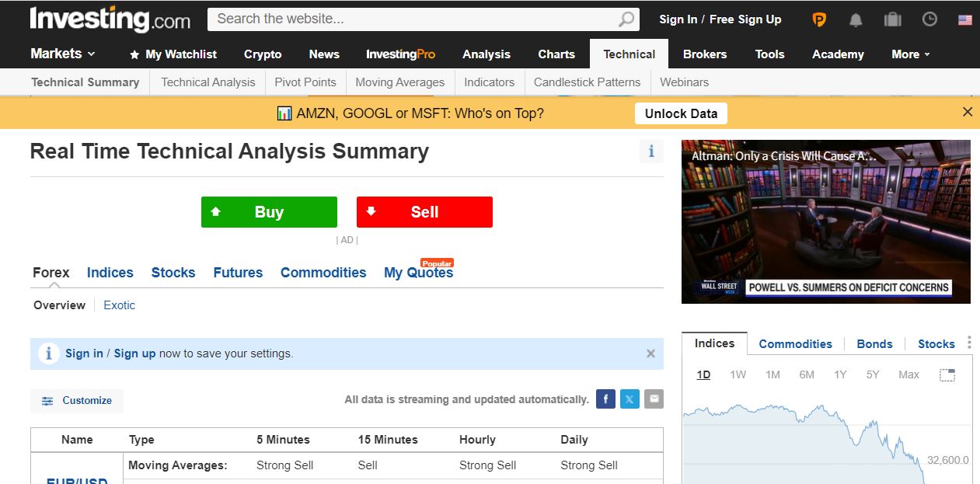Switch to My Quotes tab
The width and height of the screenshot is (980, 484).
[x=418, y=273]
